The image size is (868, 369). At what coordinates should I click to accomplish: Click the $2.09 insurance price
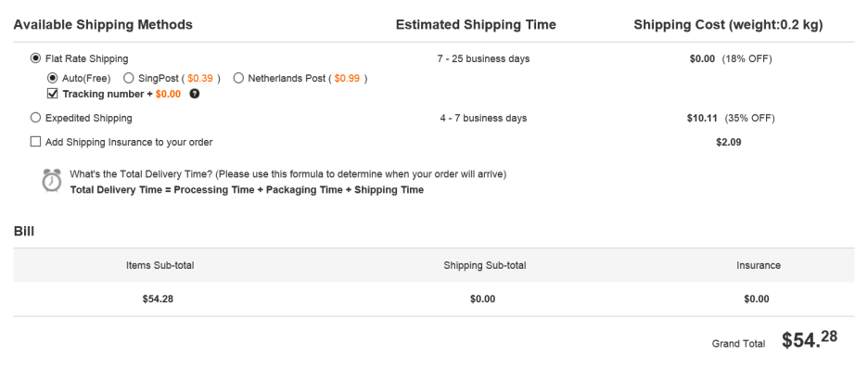[x=729, y=142]
